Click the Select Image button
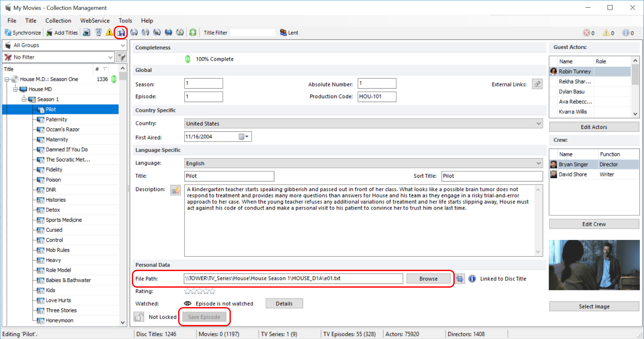 [x=594, y=306]
